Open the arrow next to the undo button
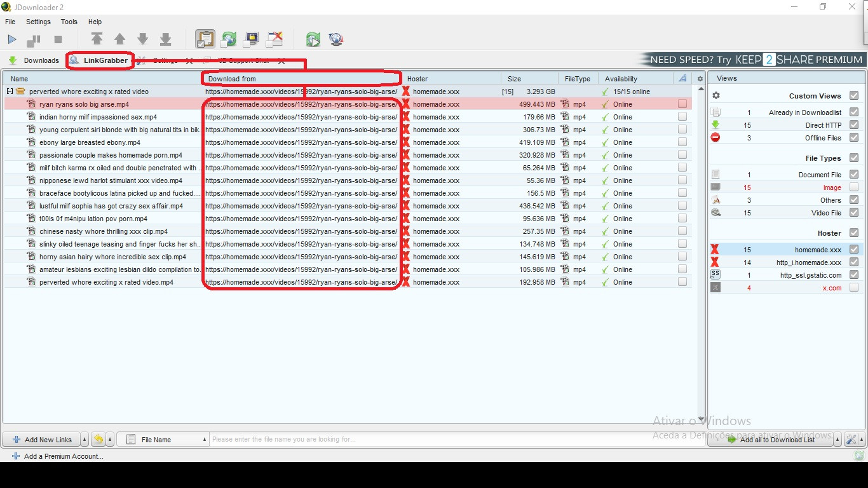 pyautogui.click(x=110, y=439)
